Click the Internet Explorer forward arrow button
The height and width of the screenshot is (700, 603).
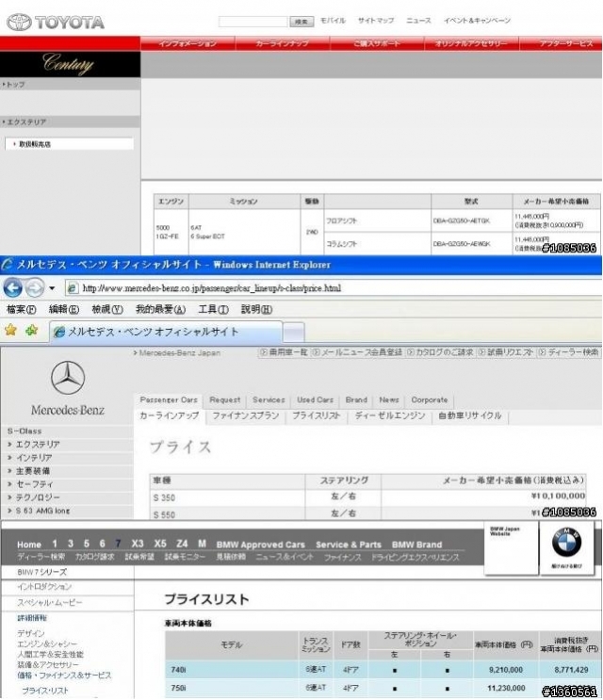pyautogui.click(x=34, y=288)
